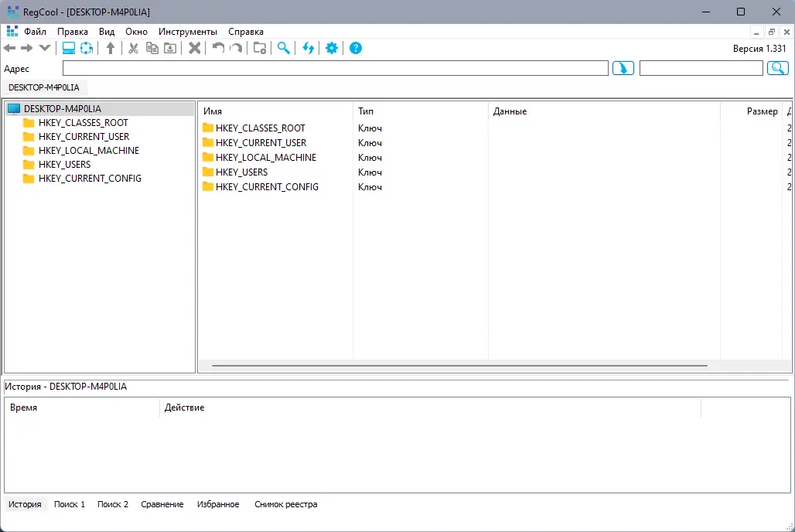Image resolution: width=795 pixels, height=532 pixels.
Task: Click the Undo icon
Action: click(x=218, y=48)
